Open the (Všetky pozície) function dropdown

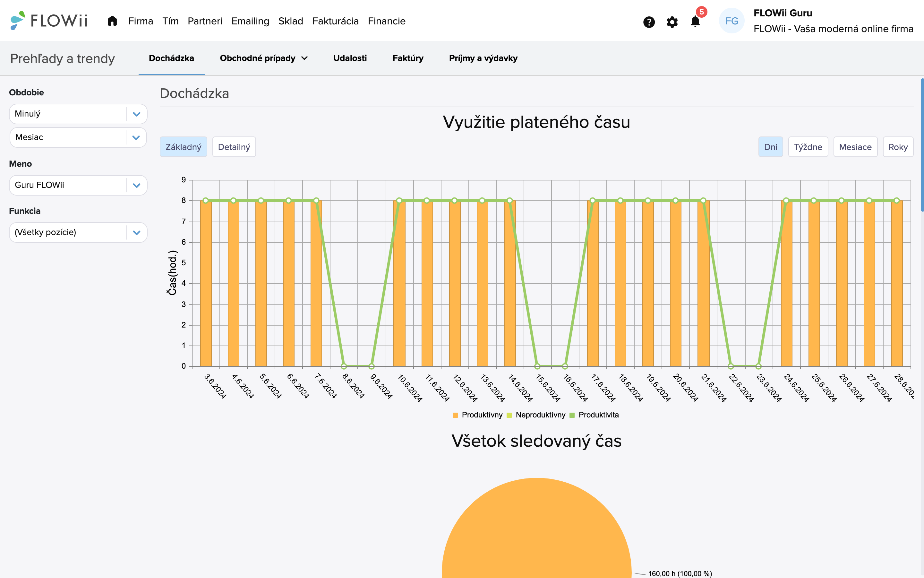78,232
